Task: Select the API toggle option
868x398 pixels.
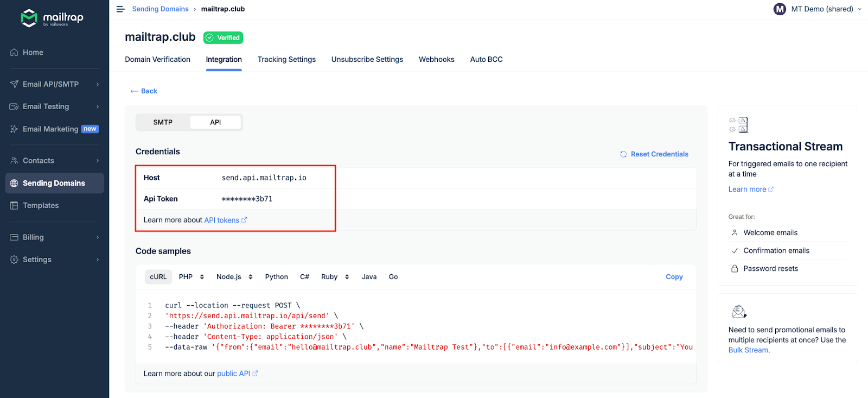Action: tap(215, 122)
